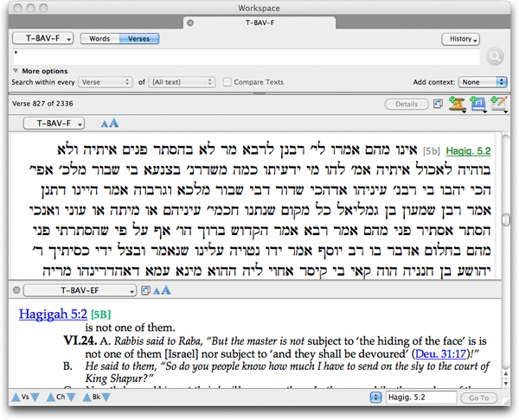Switch search mode to Verses
Screen dimensions: 519x420
(139, 39)
